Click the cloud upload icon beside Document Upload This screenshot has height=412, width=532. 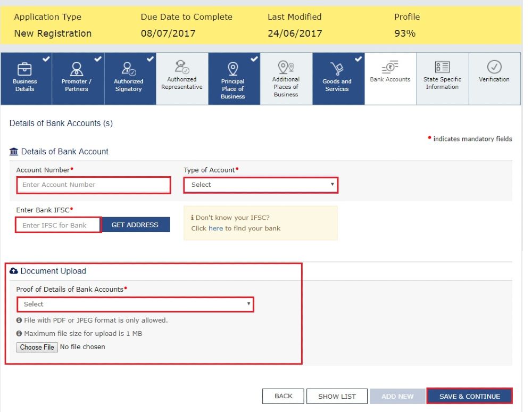pyautogui.click(x=14, y=271)
